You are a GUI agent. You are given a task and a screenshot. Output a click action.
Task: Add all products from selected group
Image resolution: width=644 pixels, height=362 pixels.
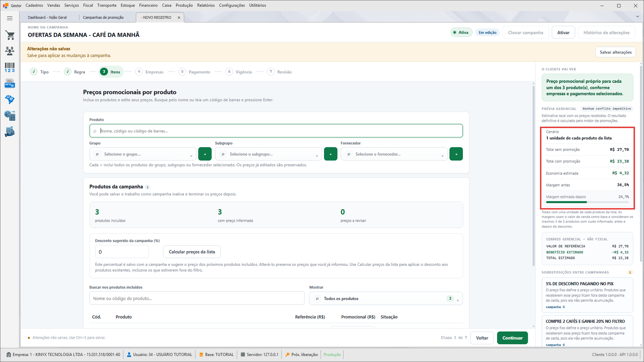pyautogui.click(x=205, y=154)
